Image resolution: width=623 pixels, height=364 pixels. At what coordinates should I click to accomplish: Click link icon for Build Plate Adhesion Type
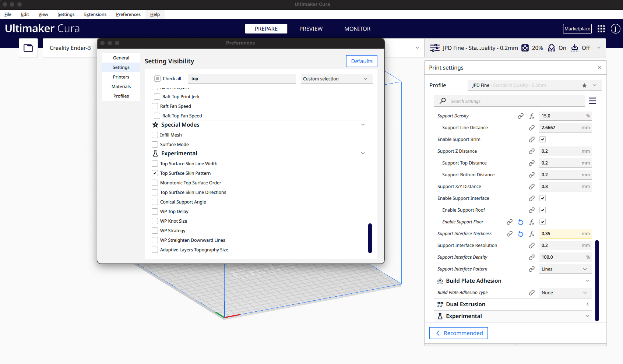532,293
